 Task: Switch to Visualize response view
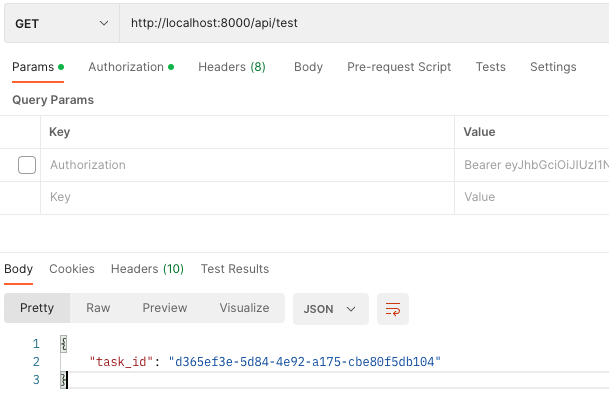point(244,308)
